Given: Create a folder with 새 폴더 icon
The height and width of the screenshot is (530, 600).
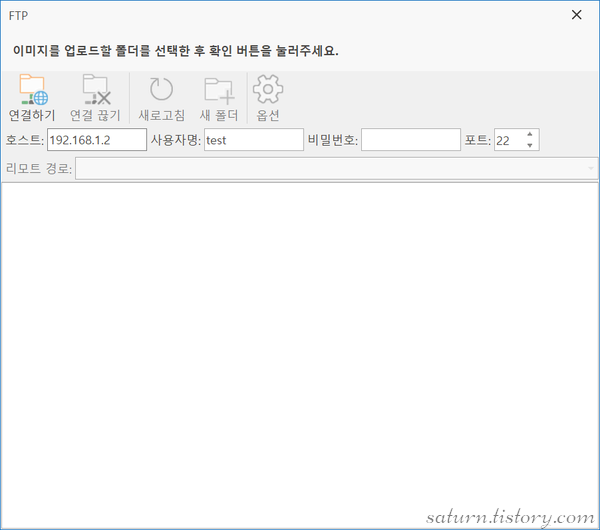Looking at the screenshot, I should pos(219,90).
